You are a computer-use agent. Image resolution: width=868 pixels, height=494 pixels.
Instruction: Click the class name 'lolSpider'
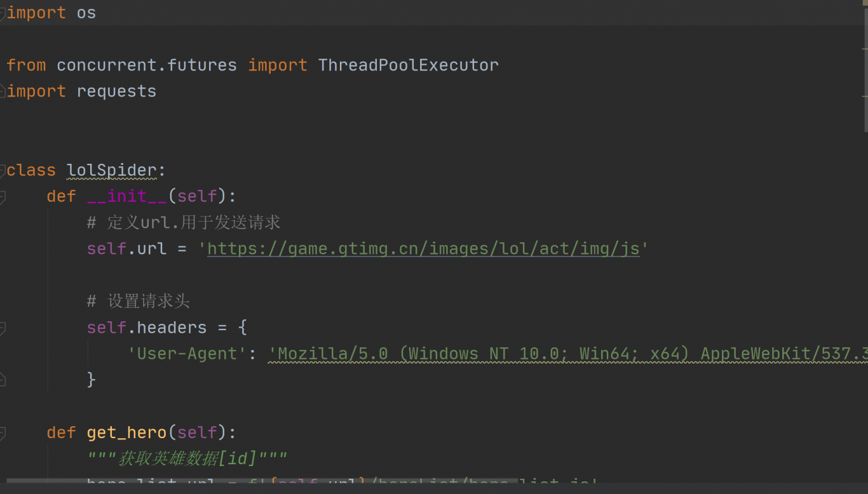point(112,170)
